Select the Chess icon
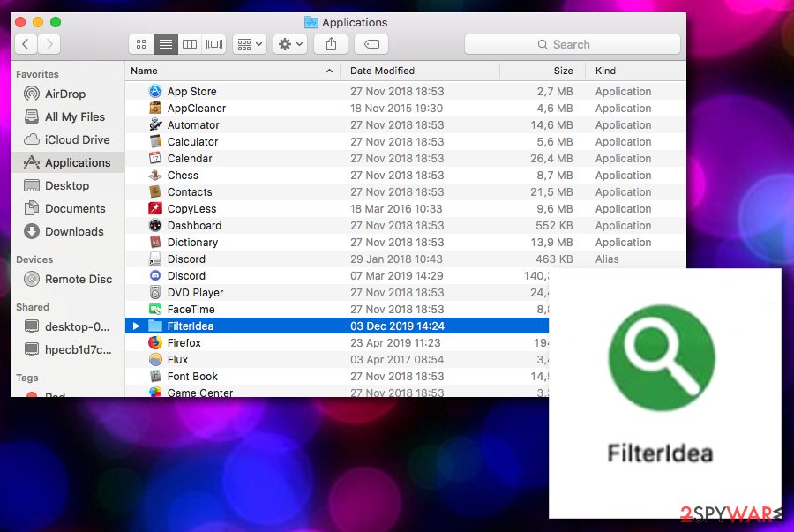Screen dimensions: 794x532 (155, 176)
